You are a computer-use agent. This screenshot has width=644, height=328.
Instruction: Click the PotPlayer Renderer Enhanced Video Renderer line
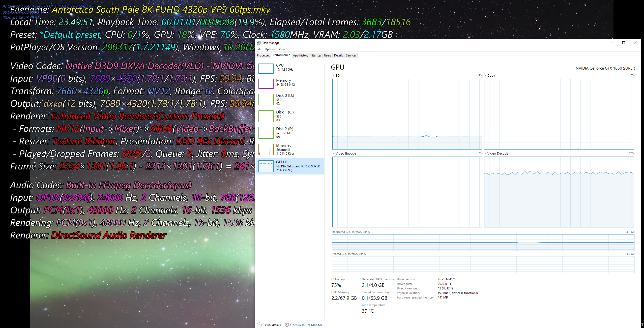[117, 116]
